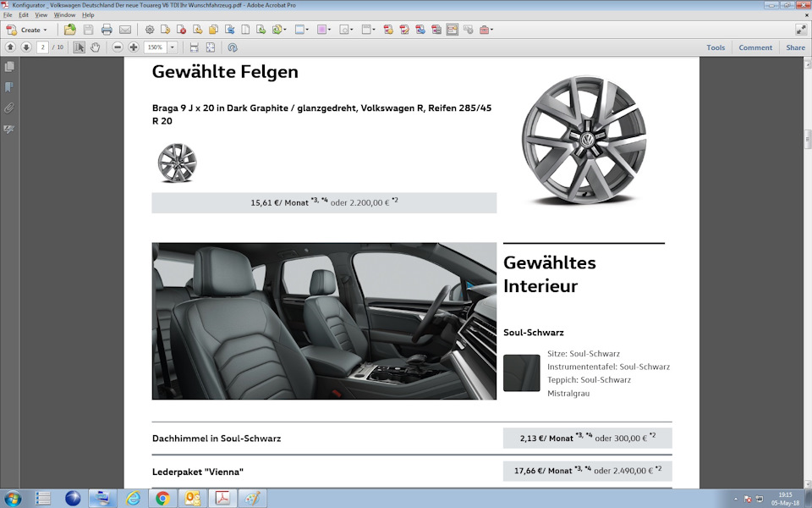Open the Comment pane
This screenshot has width=812, height=508.
[755, 47]
